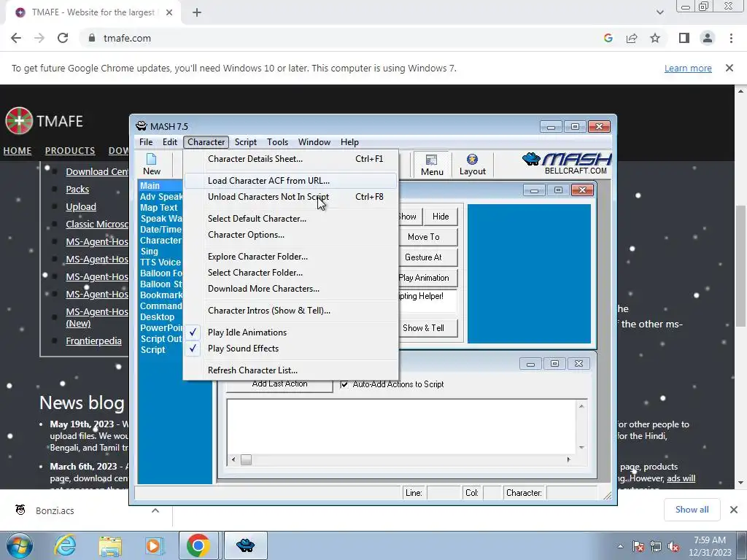Click the MASH Bellcraft.com logo
This screenshot has height=560, width=747.
(567, 163)
